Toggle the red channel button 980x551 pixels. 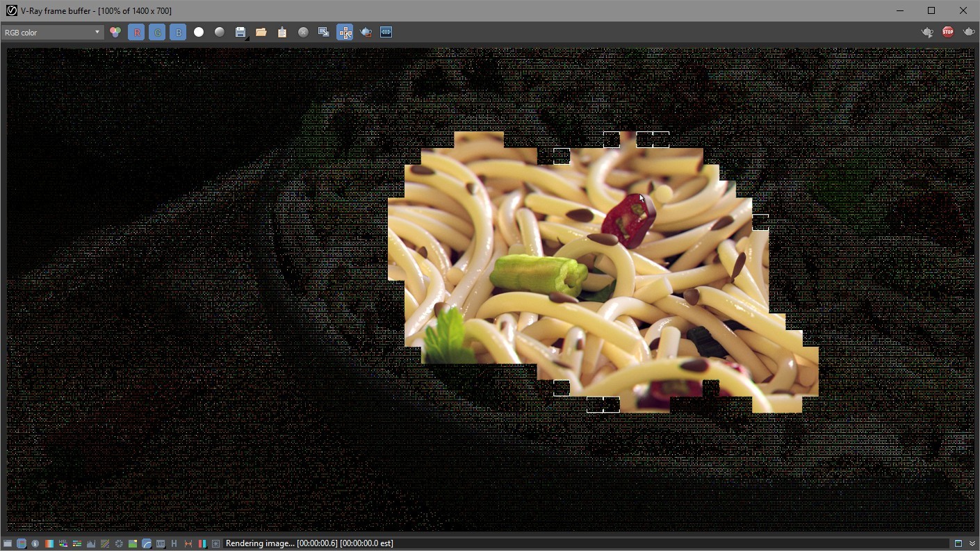click(x=136, y=33)
